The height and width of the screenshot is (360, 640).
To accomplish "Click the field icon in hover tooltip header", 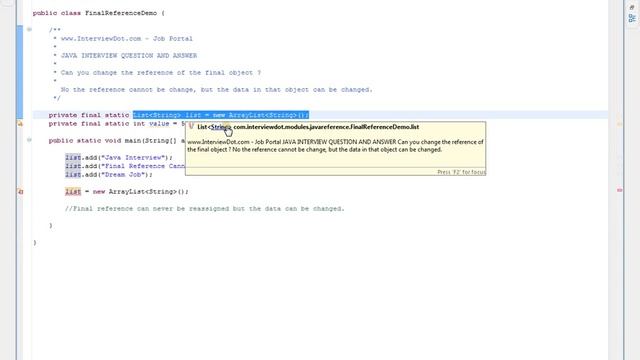I will coord(191,127).
